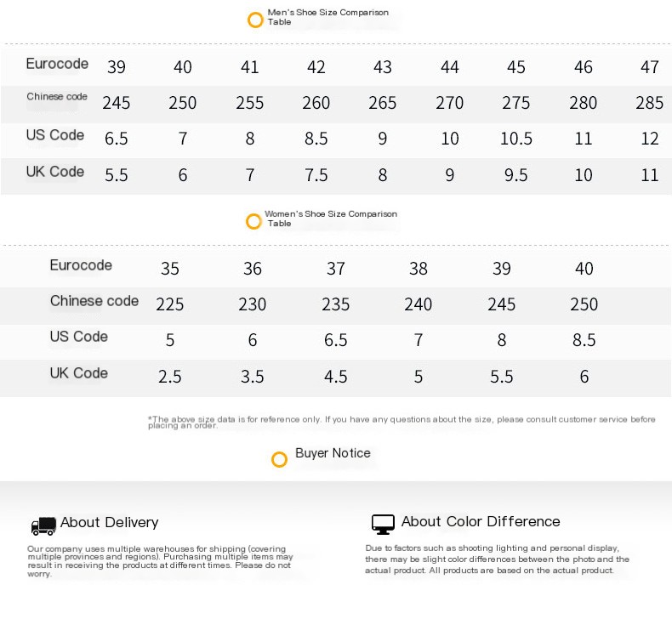This screenshot has height=619, width=672.
Task: Click the monitor icon beside About Color Difference
Action: point(383,524)
